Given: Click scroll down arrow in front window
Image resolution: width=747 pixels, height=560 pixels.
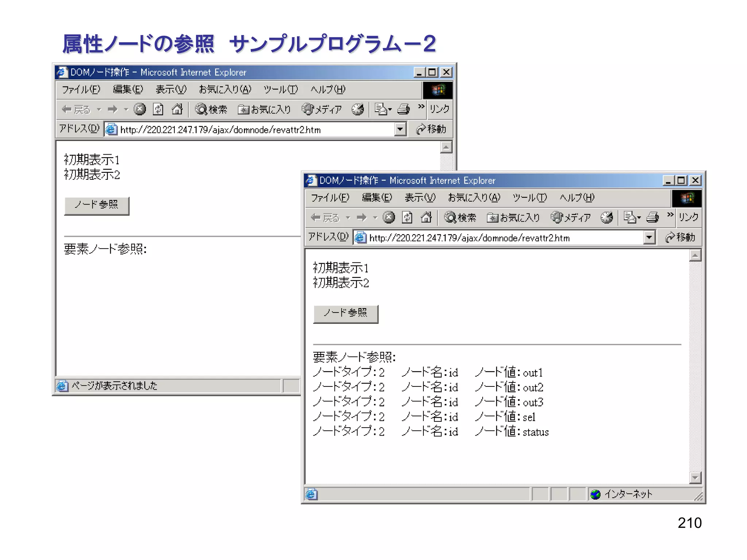Looking at the screenshot, I should click(695, 478).
